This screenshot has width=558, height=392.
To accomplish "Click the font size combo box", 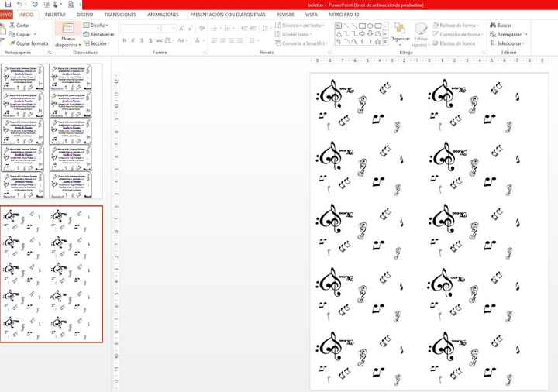I will [169, 28].
